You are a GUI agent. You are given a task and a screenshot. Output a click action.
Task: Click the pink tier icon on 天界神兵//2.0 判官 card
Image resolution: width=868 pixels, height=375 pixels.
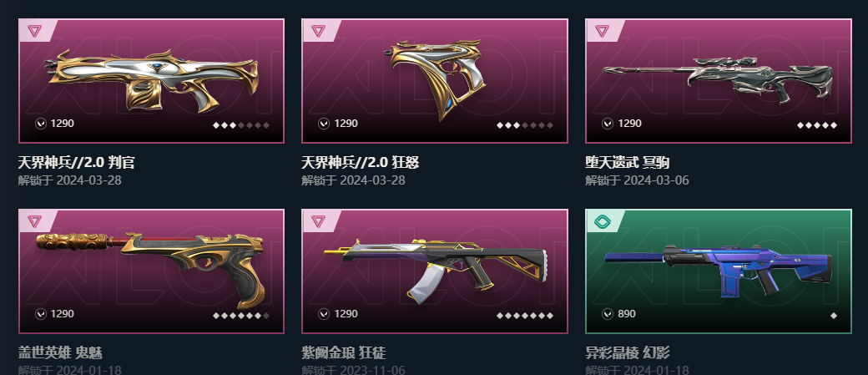(x=34, y=30)
